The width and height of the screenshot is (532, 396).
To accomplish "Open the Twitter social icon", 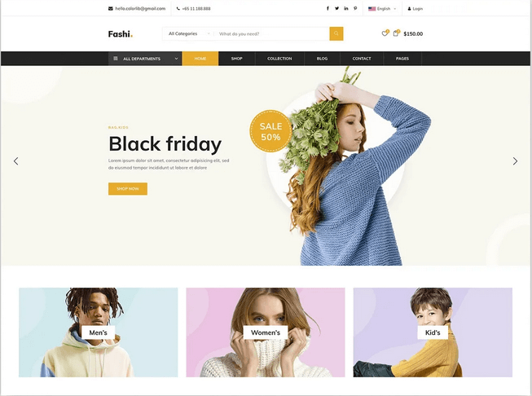I will (x=337, y=8).
